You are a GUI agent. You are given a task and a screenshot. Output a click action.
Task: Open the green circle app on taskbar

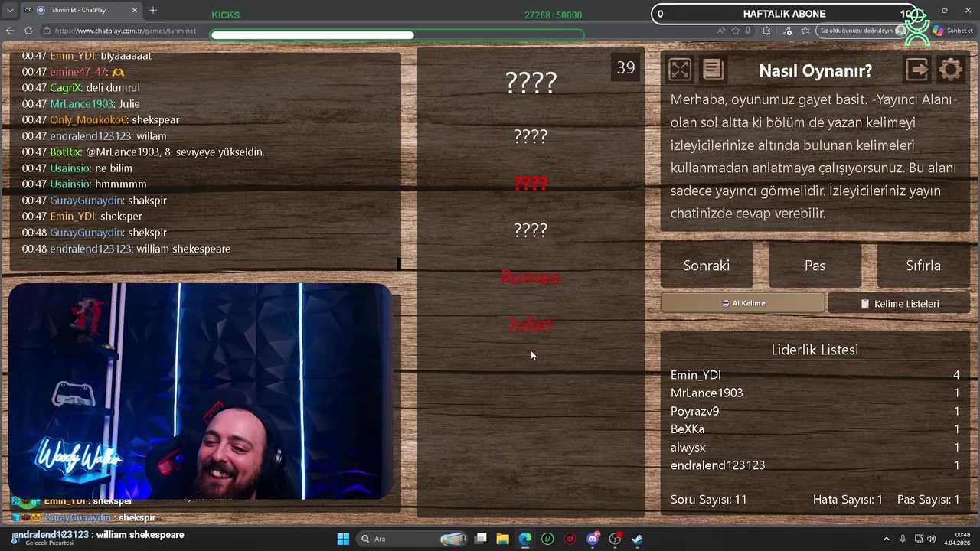click(547, 539)
